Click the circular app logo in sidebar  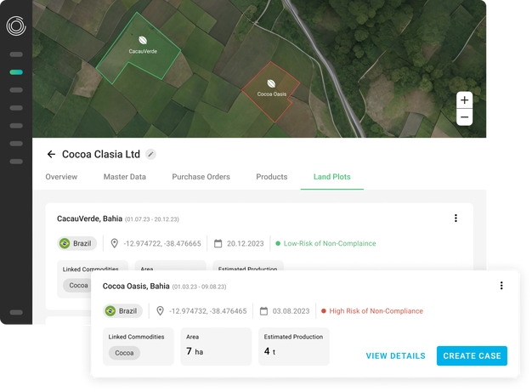pyautogui.click(x=15, y=26)
